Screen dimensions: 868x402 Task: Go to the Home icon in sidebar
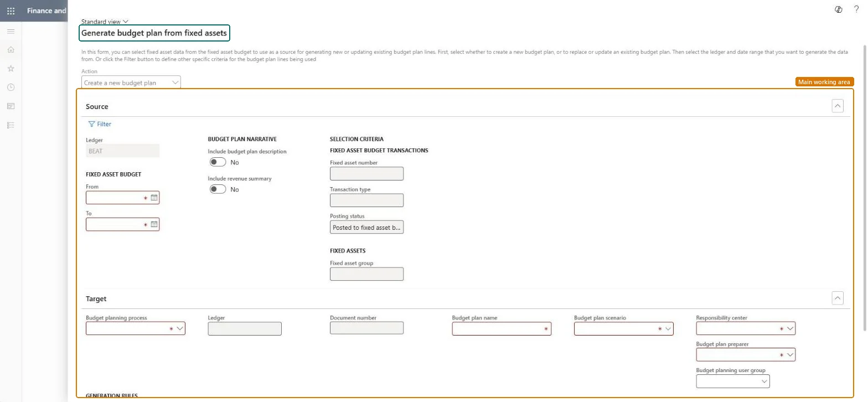coord(11,50)
